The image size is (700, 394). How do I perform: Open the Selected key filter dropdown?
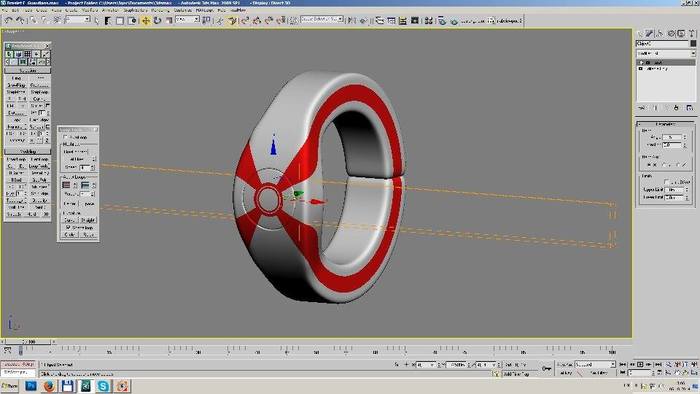click(x=595, y=365)
